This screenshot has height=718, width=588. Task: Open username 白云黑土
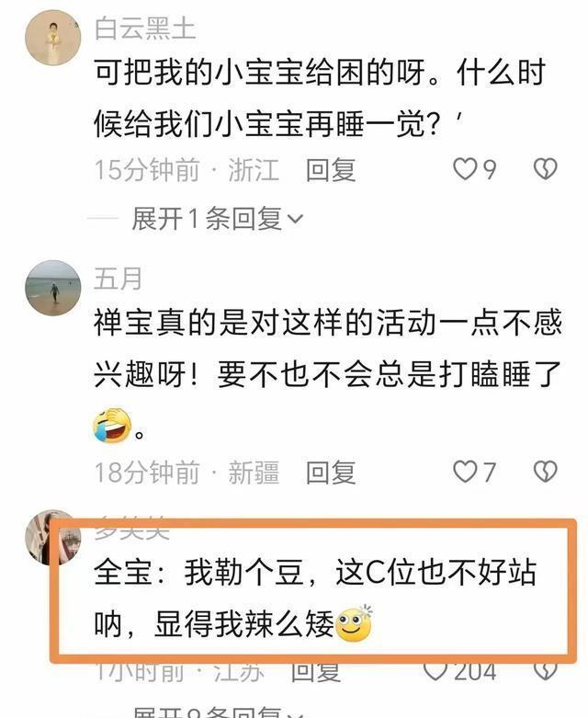point(145,28)
